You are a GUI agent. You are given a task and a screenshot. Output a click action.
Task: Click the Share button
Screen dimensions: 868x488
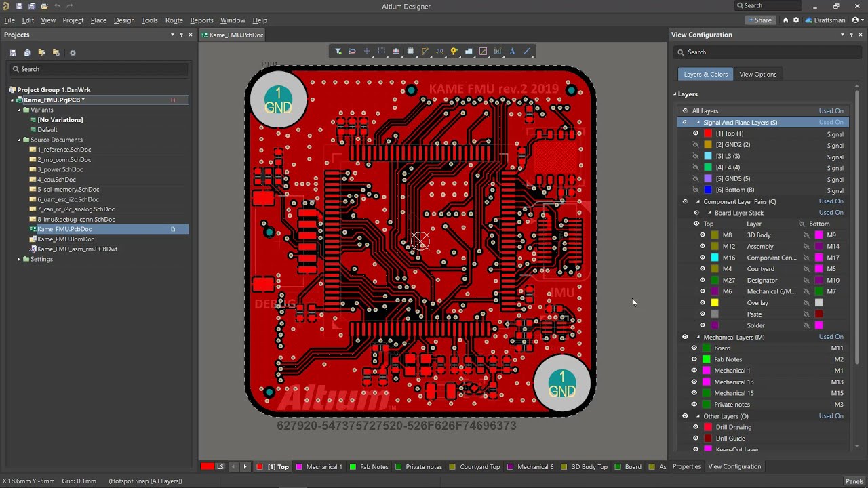coord(759,20)
